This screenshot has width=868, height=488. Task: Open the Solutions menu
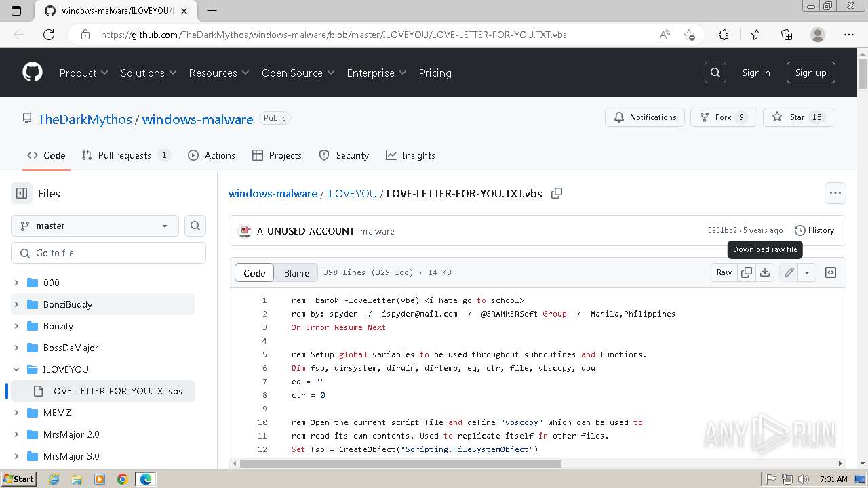coord(149,73)
